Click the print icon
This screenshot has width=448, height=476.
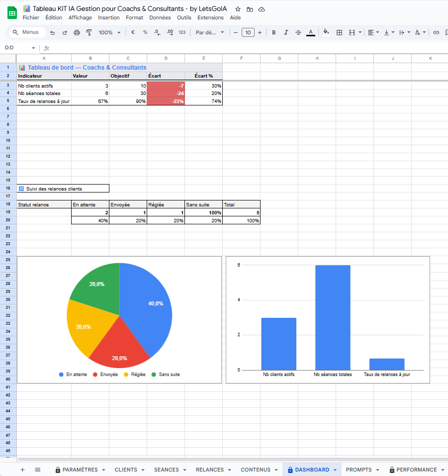(x=77, y=32)
